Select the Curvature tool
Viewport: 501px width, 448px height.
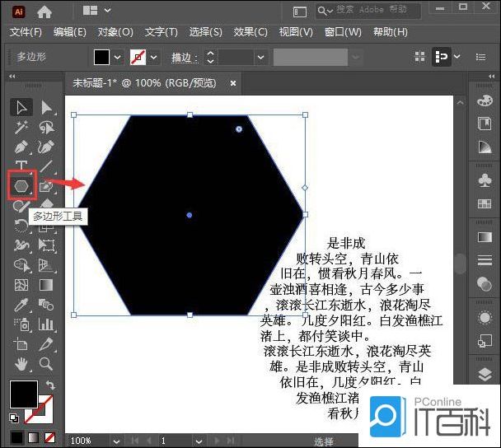click(x=47, y=147)
